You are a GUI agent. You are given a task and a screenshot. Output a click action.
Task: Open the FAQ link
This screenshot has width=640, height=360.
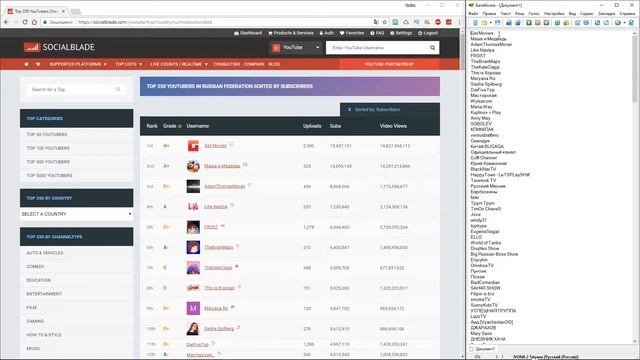pos(377,33)
